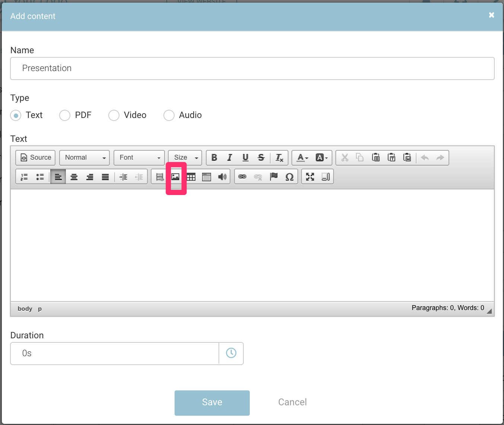Screen dimensions: 504x425
Task: Cancel adding content
Action: pos(292,402)
